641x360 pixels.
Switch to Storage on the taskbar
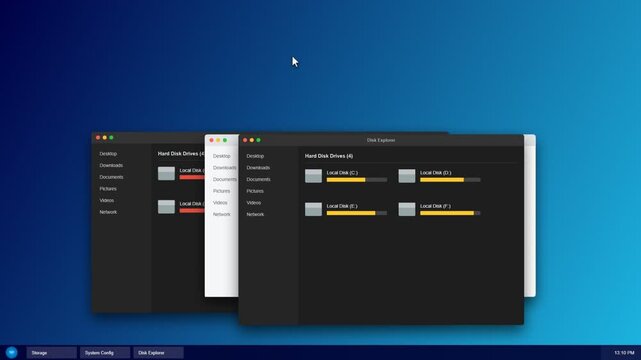(x=52, y=353)
